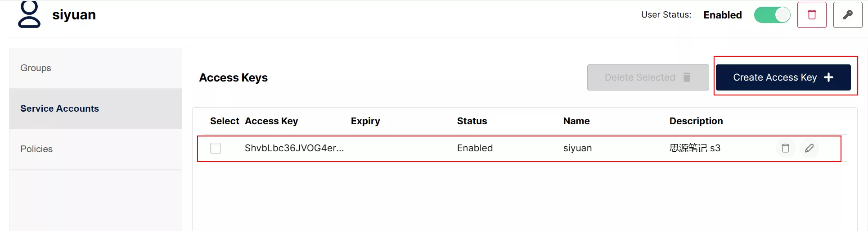Open the Groups tab

click(x=36, y=68)
